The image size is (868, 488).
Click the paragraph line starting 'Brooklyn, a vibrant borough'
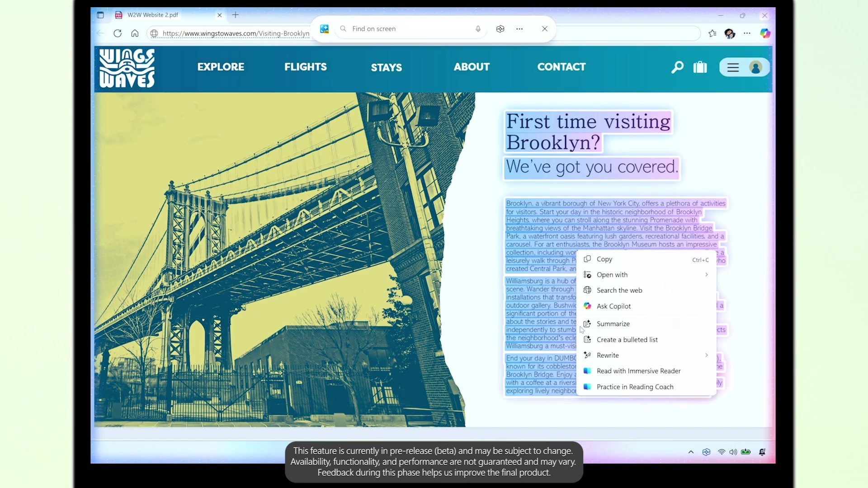[616, 203]
